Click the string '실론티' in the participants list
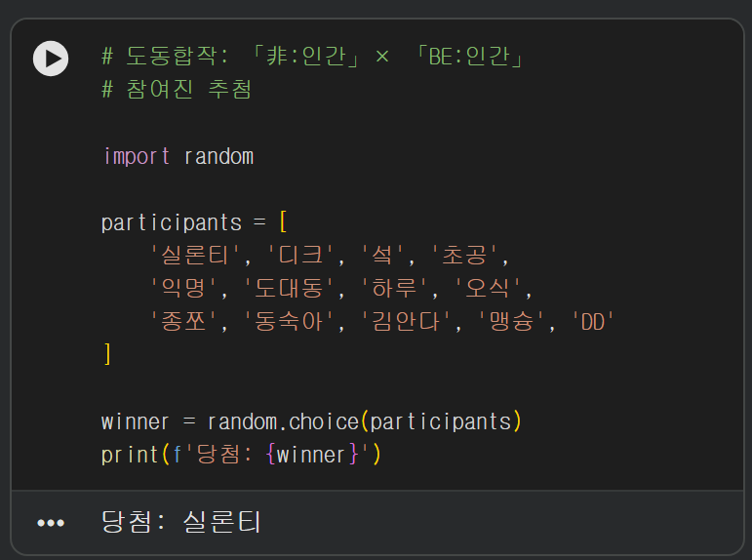This screenshot has width=752, height=560. 195,256
